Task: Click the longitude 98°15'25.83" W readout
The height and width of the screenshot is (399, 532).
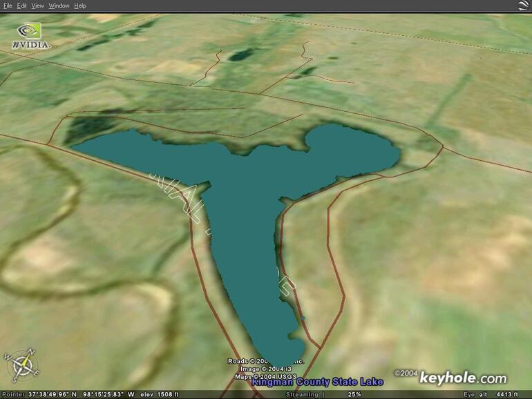Action: (x=108, y=395)
